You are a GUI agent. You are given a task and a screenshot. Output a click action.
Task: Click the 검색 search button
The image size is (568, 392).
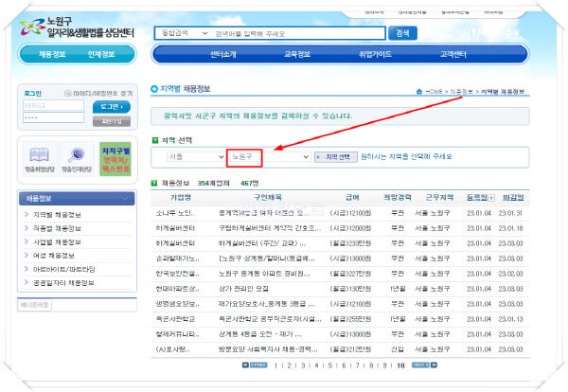click(x=402, y=33)
